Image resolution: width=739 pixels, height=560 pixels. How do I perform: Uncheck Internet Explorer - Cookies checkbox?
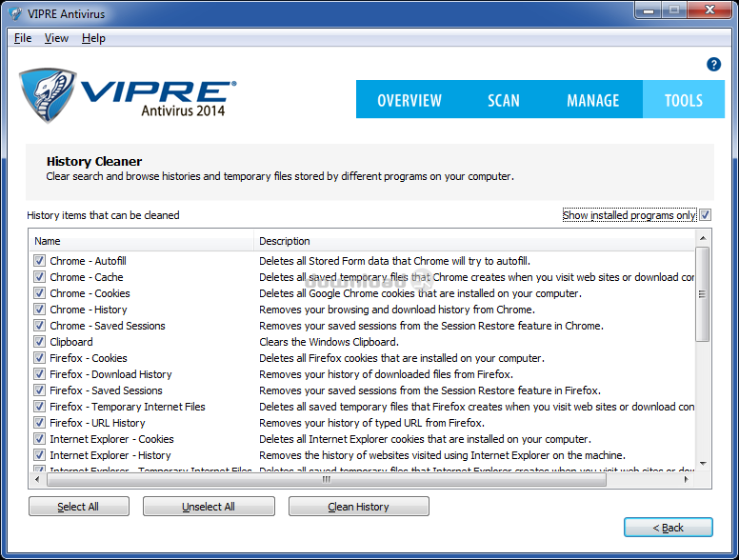(40, 439)
